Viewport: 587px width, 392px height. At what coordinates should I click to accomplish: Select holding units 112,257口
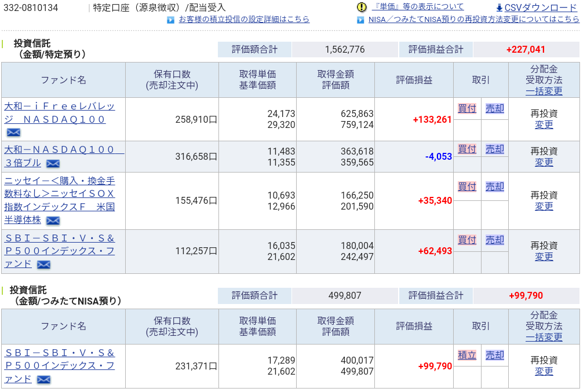(196, 251)
